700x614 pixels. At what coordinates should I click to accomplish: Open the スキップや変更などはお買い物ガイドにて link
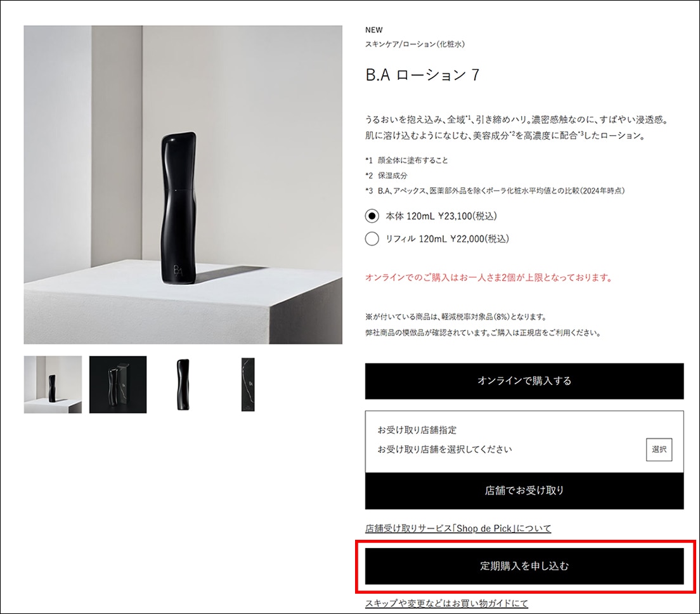(x=446, y=603)
